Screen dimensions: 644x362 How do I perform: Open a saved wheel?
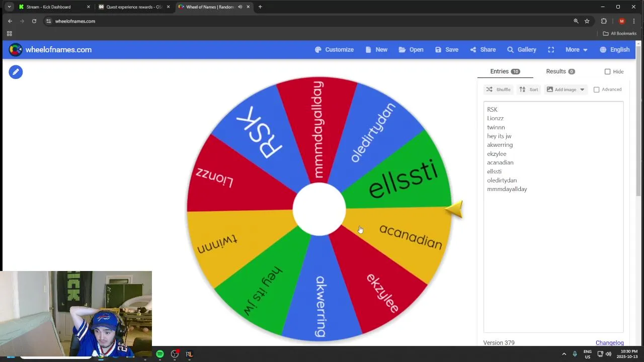click(x=411, y=50)
